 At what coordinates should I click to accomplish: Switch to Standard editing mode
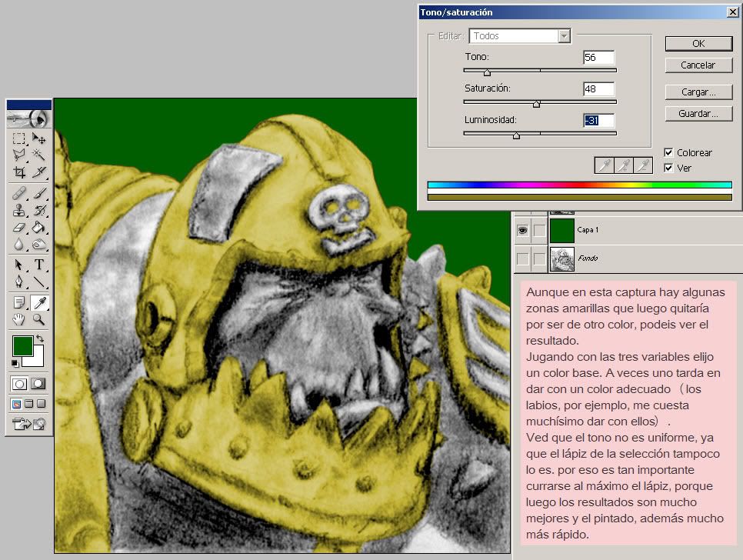19,383
